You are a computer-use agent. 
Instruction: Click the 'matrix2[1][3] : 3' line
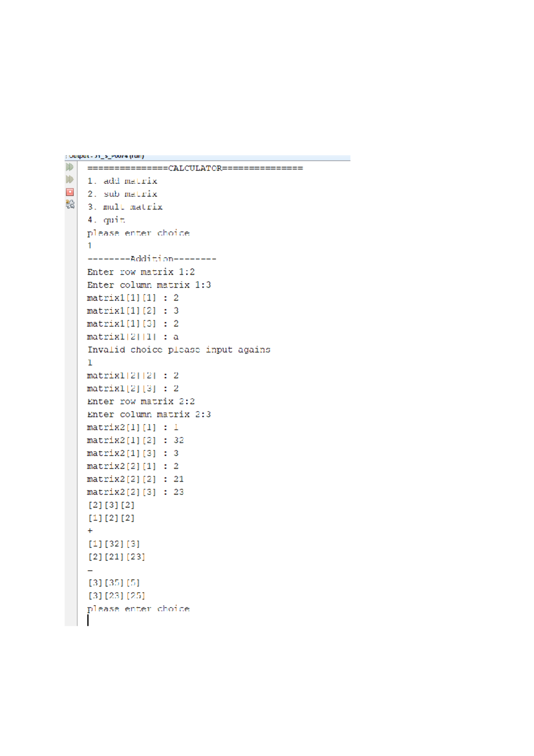click(133, 453)
